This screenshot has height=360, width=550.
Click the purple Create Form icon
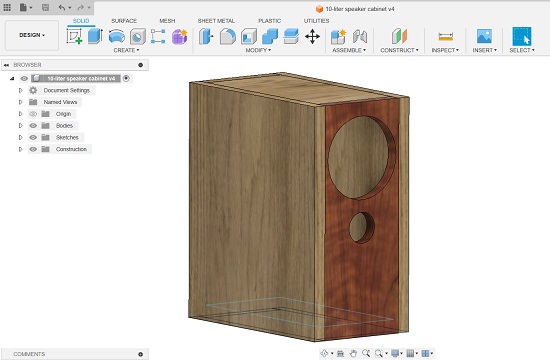[180, 36]
